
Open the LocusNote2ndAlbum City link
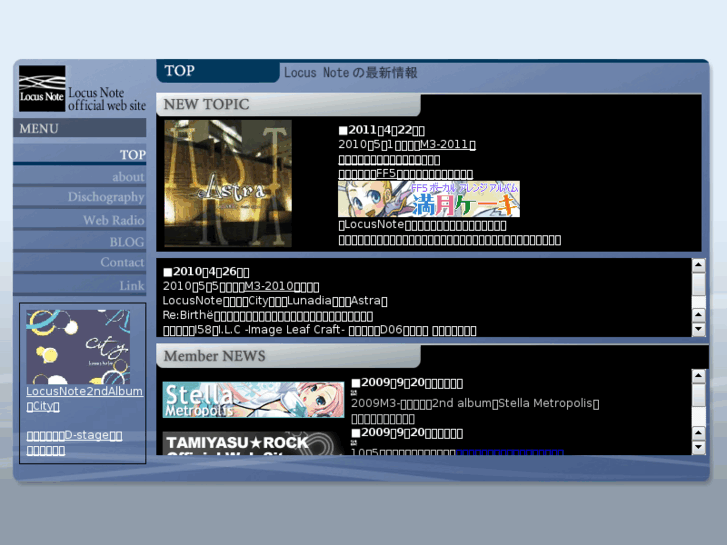84,398
